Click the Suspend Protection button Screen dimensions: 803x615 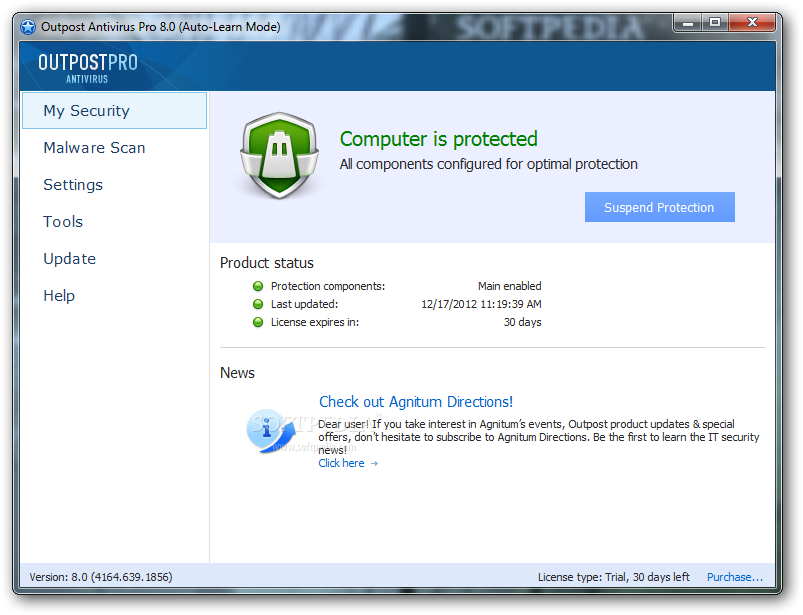point(660,207)
